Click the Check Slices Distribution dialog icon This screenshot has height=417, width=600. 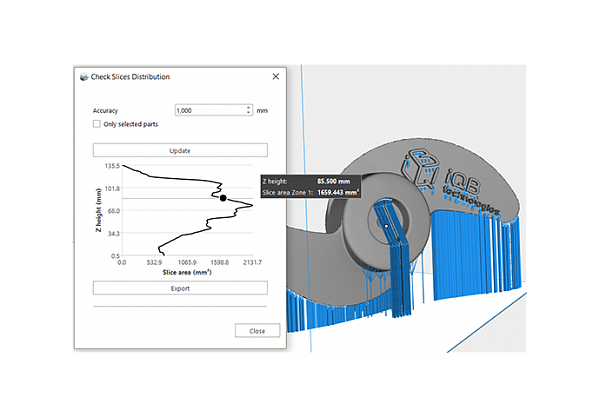click(x=81, y=77)
